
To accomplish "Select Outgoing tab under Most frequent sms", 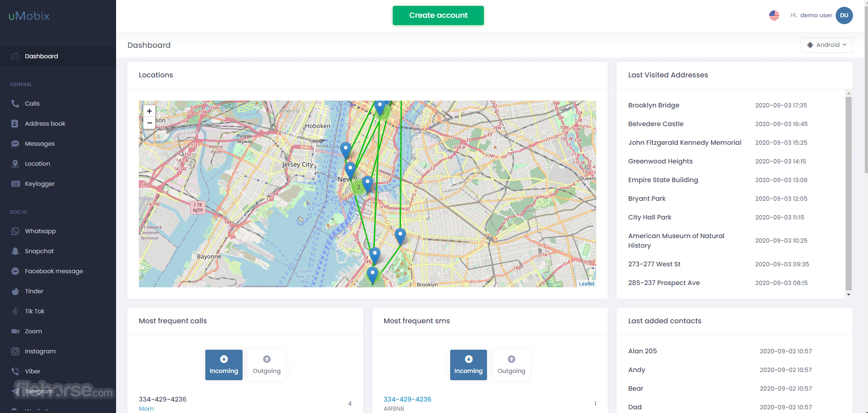I will tap(511, 365).
